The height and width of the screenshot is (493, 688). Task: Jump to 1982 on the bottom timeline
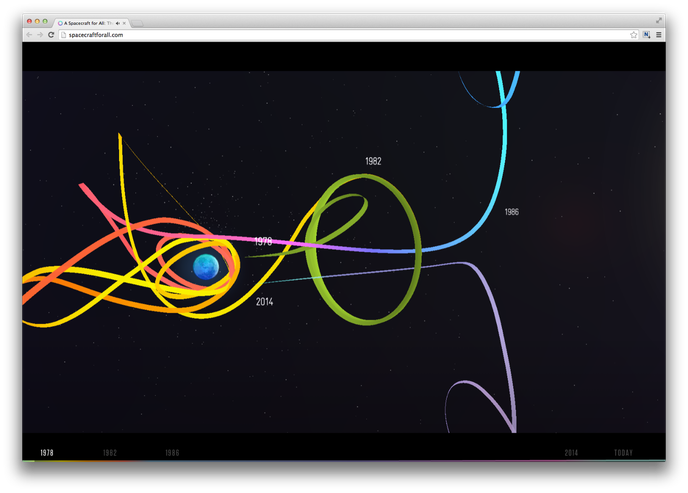coord(110,453)
